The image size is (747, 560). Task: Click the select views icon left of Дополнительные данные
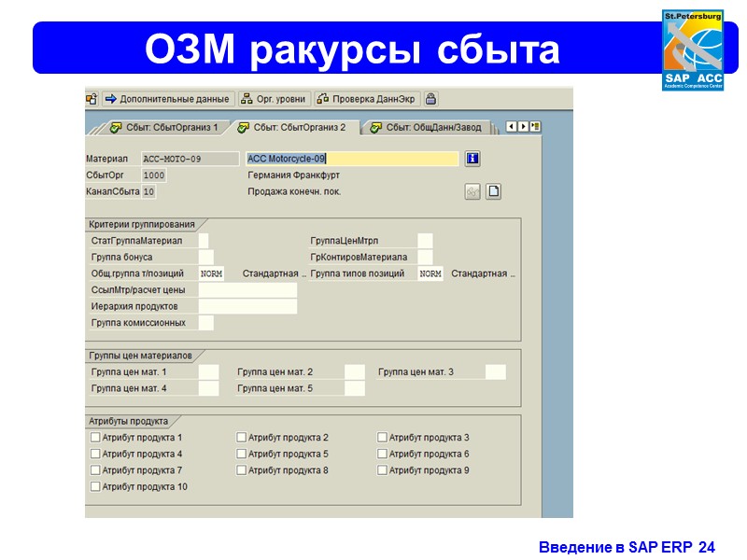(92, 99)
